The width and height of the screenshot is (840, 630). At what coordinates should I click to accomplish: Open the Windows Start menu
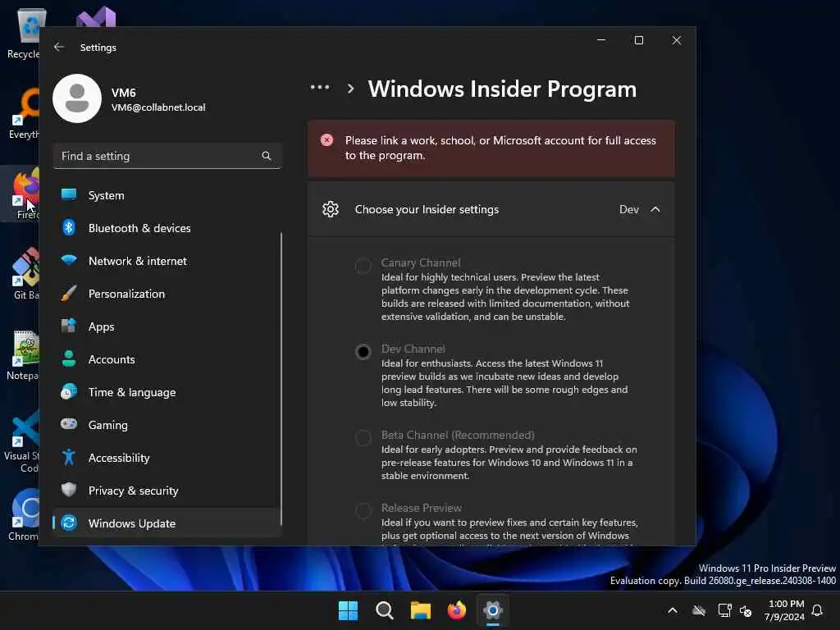click(x=348, y=610)
